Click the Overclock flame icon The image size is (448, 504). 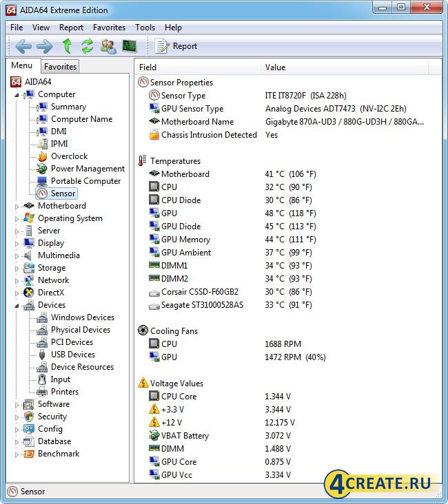tap(42, 156)
